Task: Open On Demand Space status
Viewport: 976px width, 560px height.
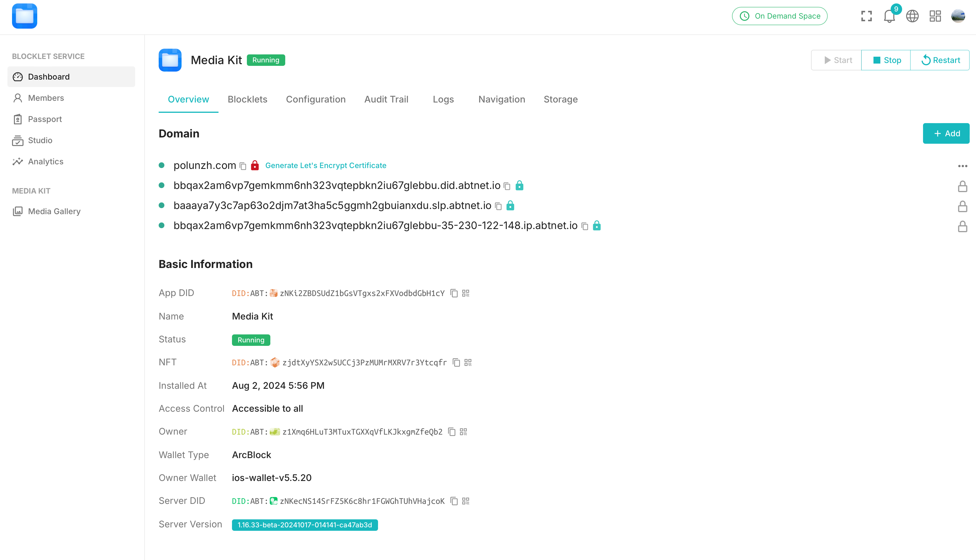Action: (x=780, y=16)
